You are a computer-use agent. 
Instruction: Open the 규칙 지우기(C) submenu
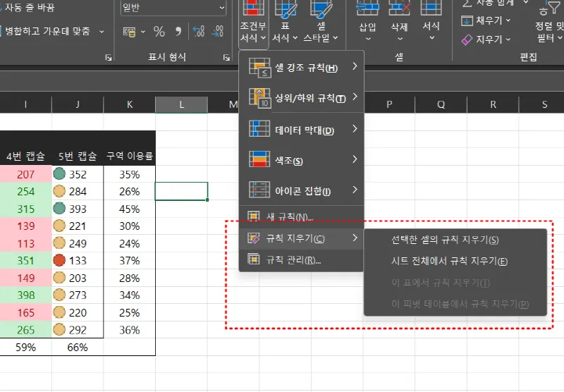[x=302, y=238]
